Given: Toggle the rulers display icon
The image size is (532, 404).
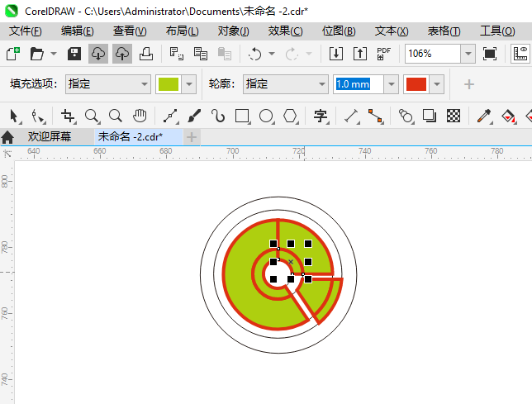Looking at the screenshot, I should pos(520,54).
